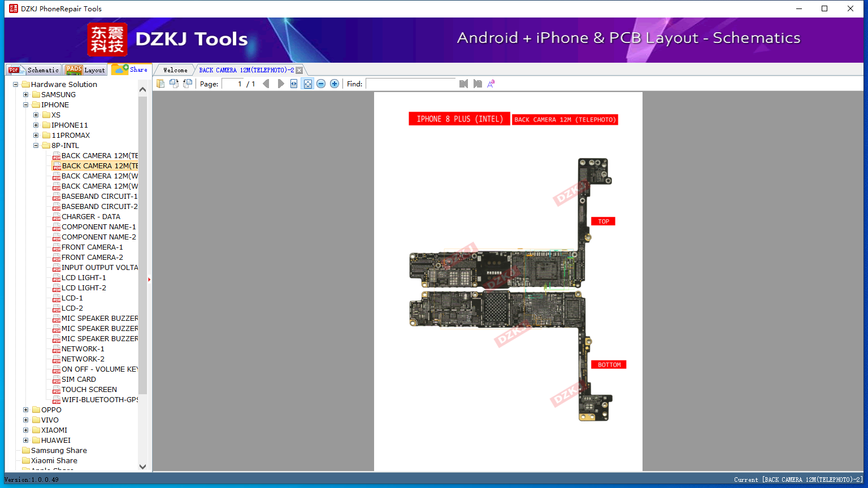
Task: Toggle match case for Find
Action: [x=491, y=84]
